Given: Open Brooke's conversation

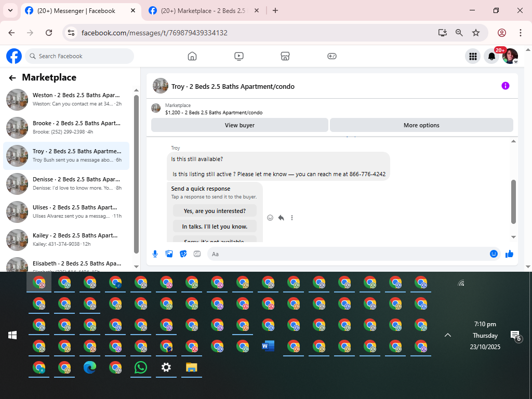Looking at the screenshot, I should click(x=66, y=128).
